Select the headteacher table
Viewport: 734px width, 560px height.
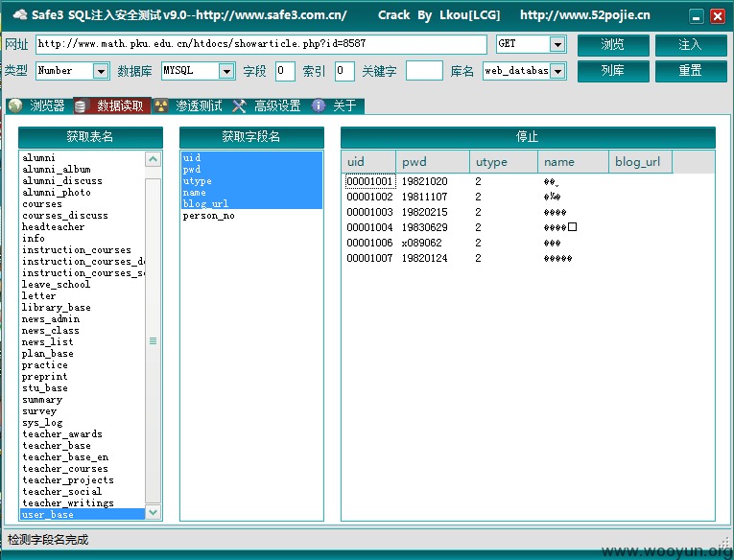(83, 227)
